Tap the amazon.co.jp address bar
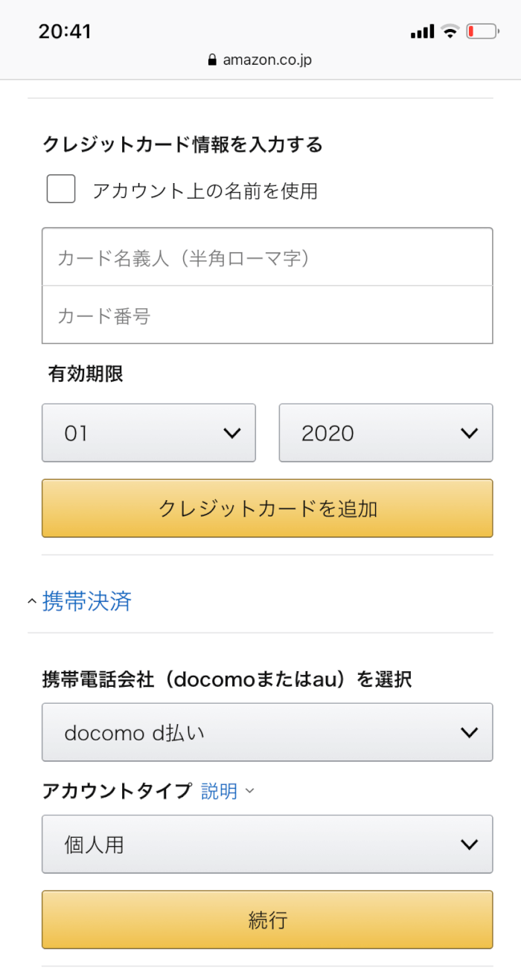This screenshot has height=980, width=521. [x=260, y=60]
